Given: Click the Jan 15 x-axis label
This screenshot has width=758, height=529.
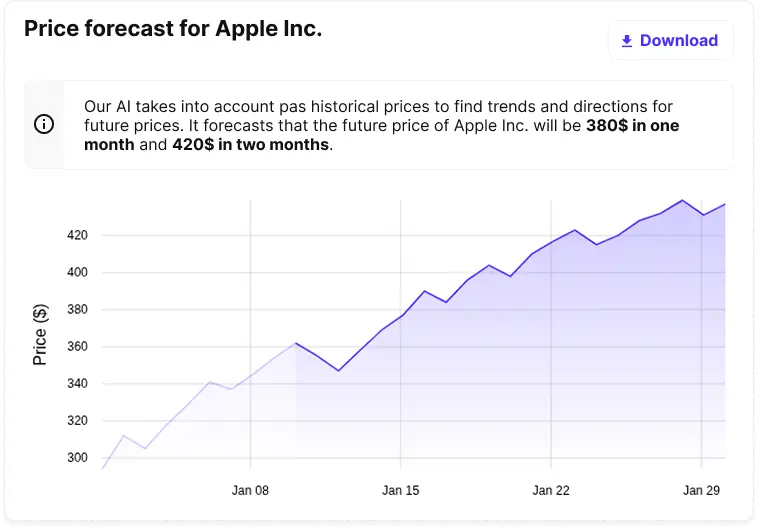Looking at the screenshot, I should pyautogui.click(x=400, y=491).
